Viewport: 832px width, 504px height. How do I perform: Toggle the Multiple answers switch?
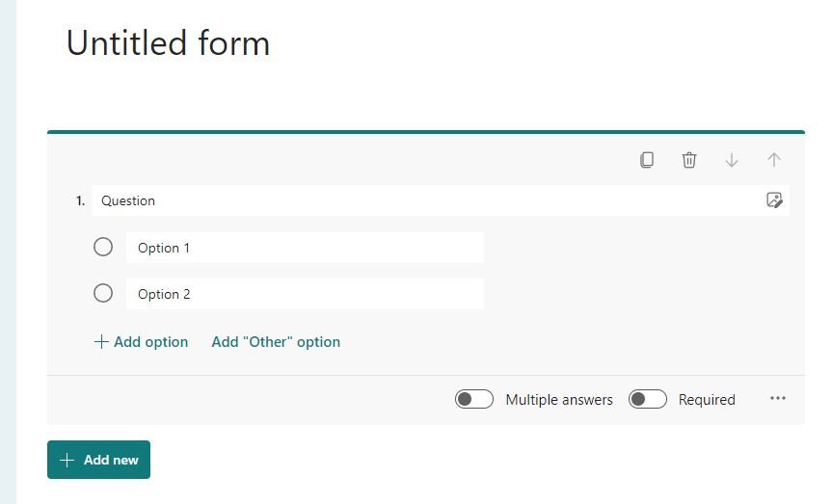pos(474,400)
